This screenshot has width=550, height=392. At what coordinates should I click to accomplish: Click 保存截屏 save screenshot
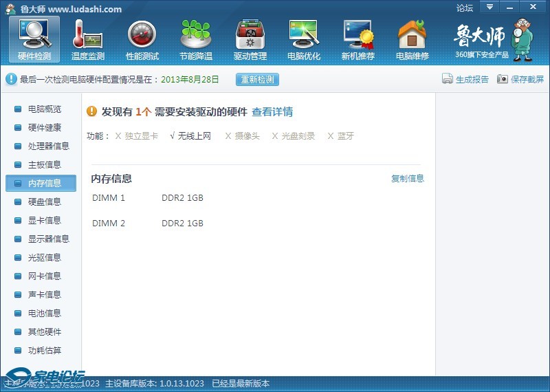(x=520, y=79)
